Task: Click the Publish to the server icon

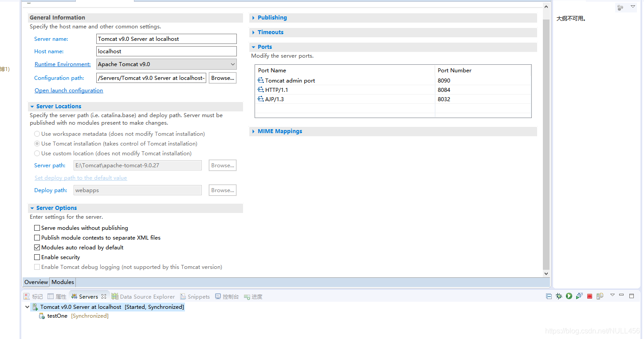Action: [x=600, y=296]
